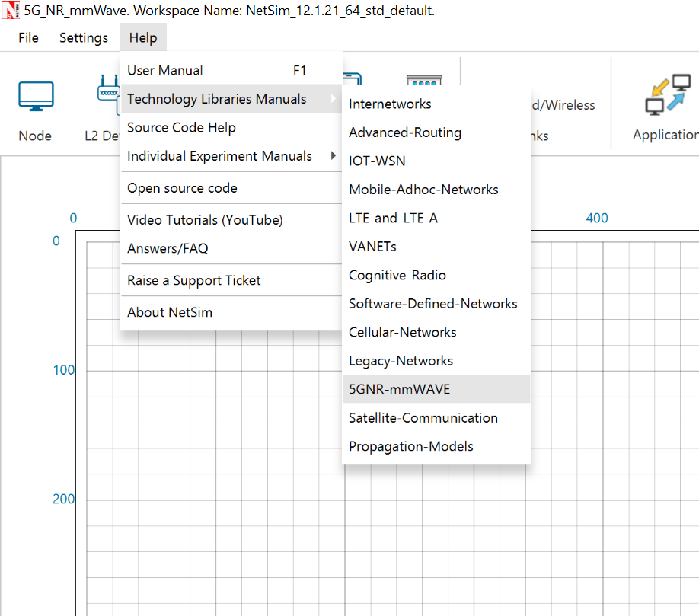Expand Technology Libraries Manuals submenu
Viewport: 699px width, 616px height.
click(x=231, y=98)
